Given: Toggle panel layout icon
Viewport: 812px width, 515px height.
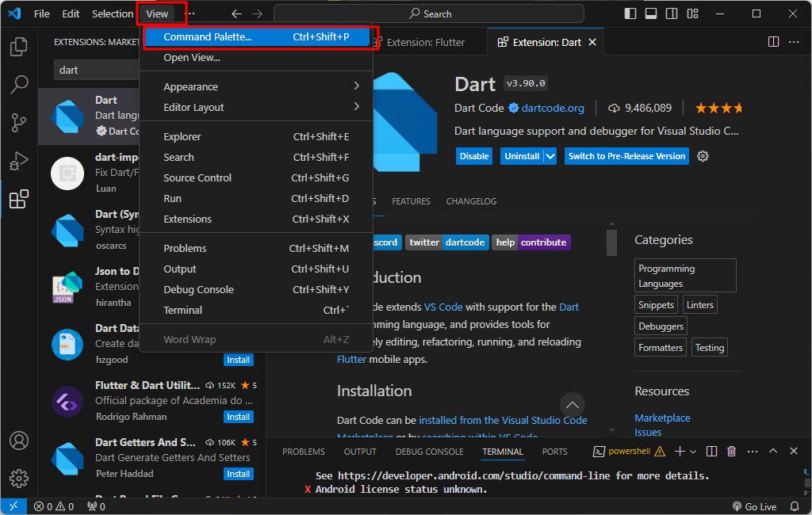Looking at the screenshot, I should point(651,13).
